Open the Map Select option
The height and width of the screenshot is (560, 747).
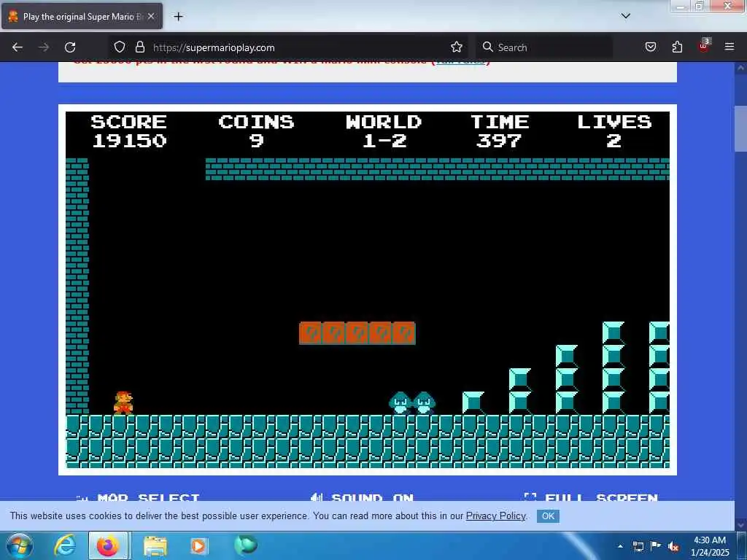click(138, 497)
